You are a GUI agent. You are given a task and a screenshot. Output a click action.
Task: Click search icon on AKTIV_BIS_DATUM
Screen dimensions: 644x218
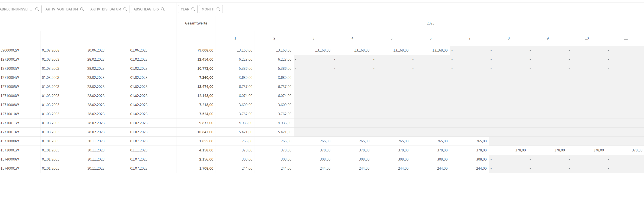tap(125, 9)
